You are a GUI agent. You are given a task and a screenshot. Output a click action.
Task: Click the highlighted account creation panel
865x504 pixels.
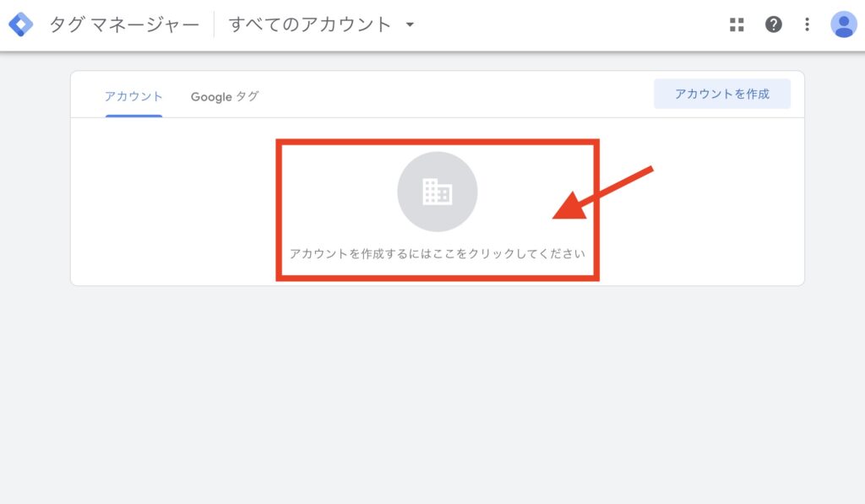(x=437, y=209)
